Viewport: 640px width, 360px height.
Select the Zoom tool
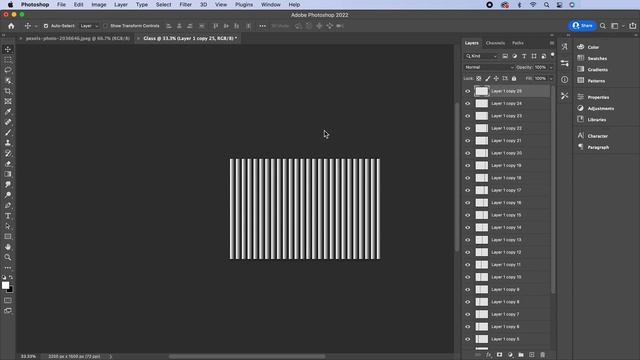click(x=8, y=258)
